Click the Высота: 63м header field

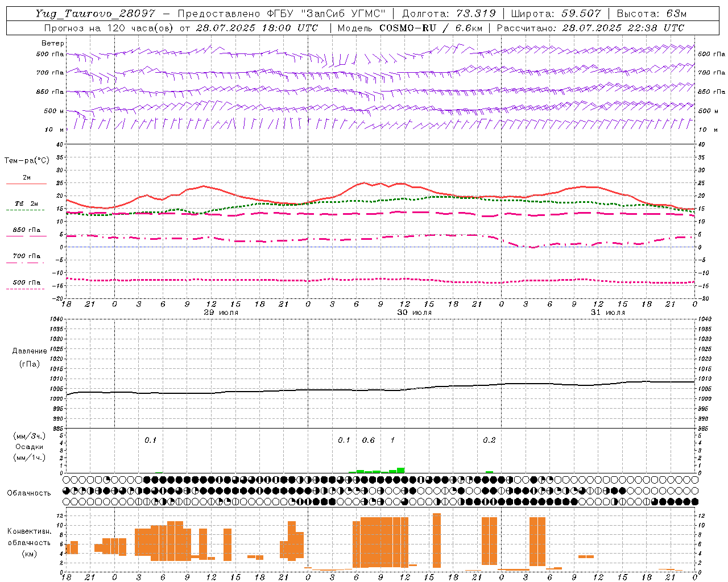coord(652,14)
